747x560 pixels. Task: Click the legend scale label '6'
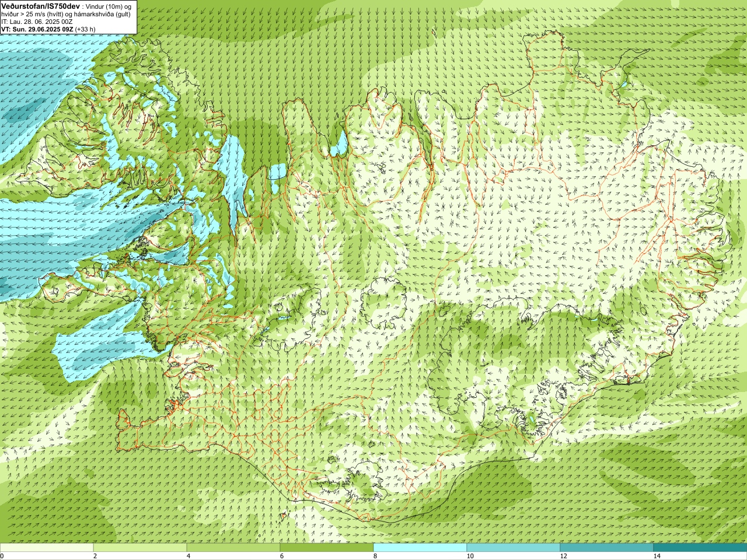(282, 556)
